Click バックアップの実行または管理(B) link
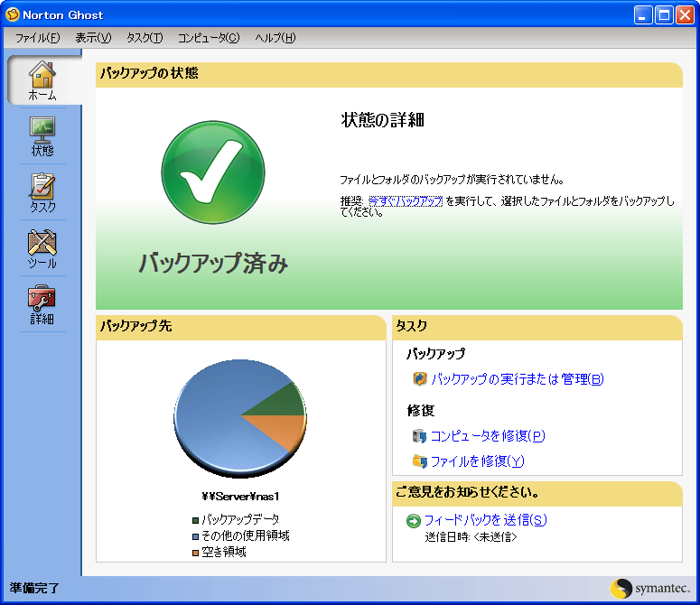Image resolution: width=700 pixels, height=605 pixels. (x=518, y=378)
